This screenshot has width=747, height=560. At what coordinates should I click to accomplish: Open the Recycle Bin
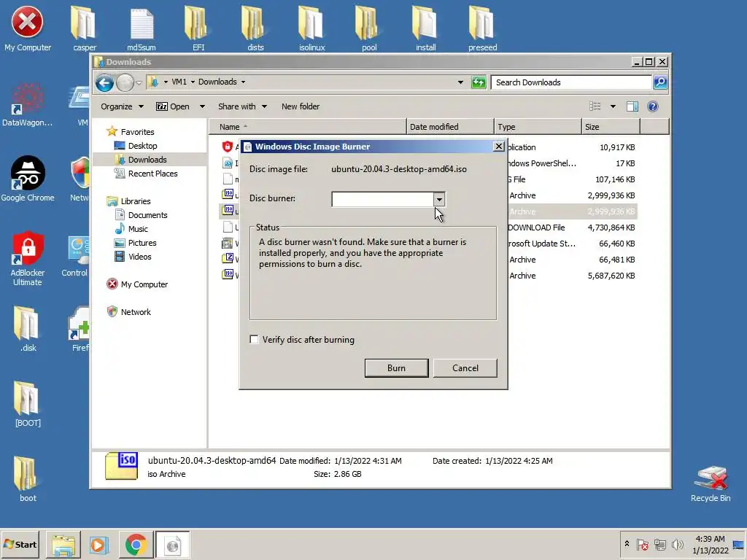click(x=711, y=484)
